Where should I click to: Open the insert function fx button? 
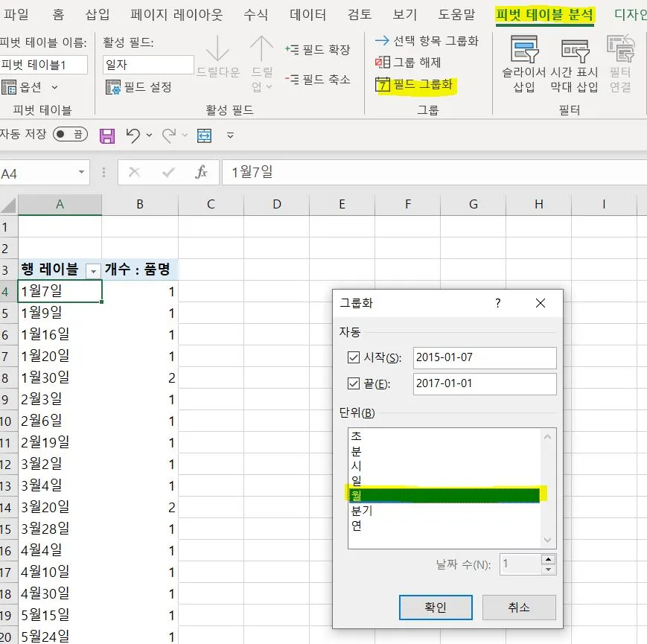pyautogui.click(x=201, y=172)
